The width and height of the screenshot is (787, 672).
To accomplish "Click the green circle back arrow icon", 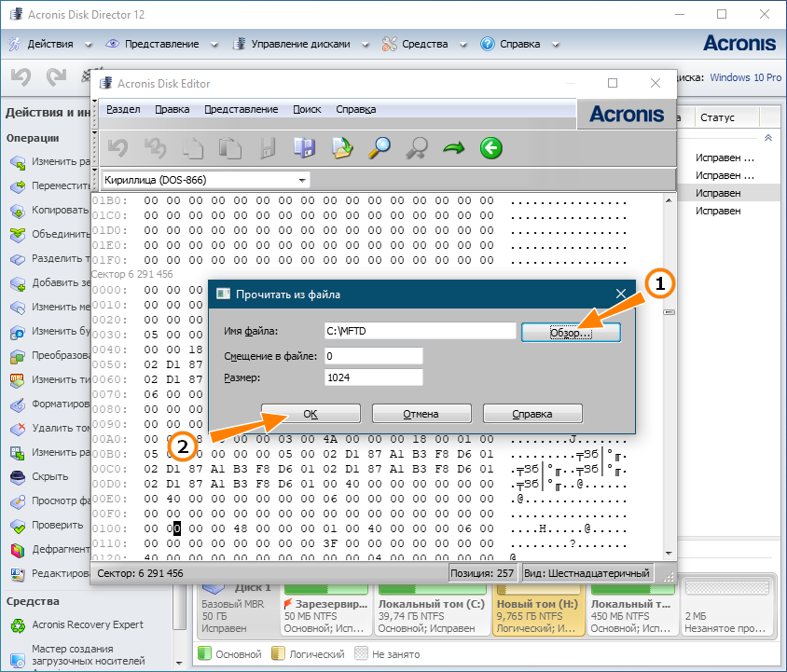I will (491, 147).
